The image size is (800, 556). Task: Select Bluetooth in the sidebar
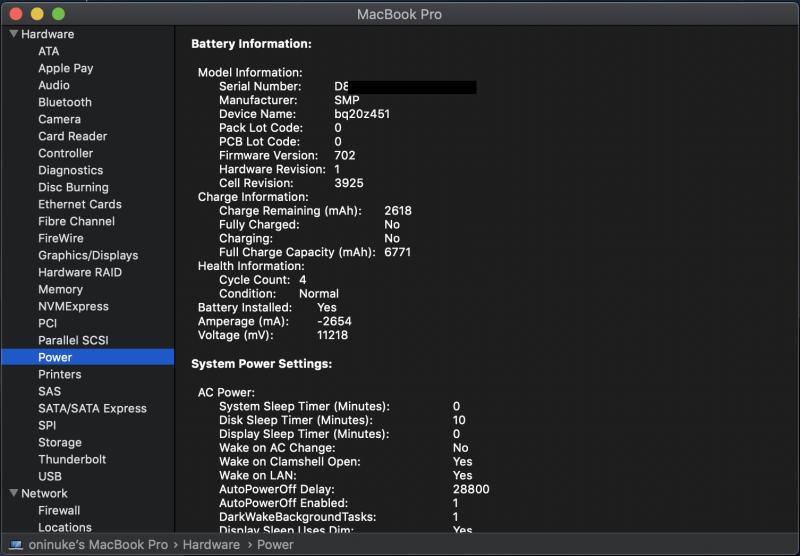click(64, 102)
